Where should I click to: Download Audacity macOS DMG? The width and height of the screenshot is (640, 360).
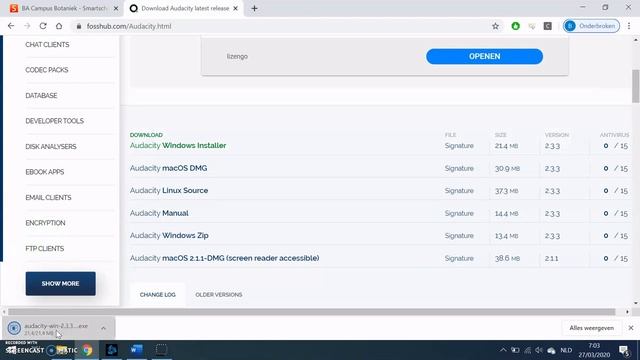169,168
